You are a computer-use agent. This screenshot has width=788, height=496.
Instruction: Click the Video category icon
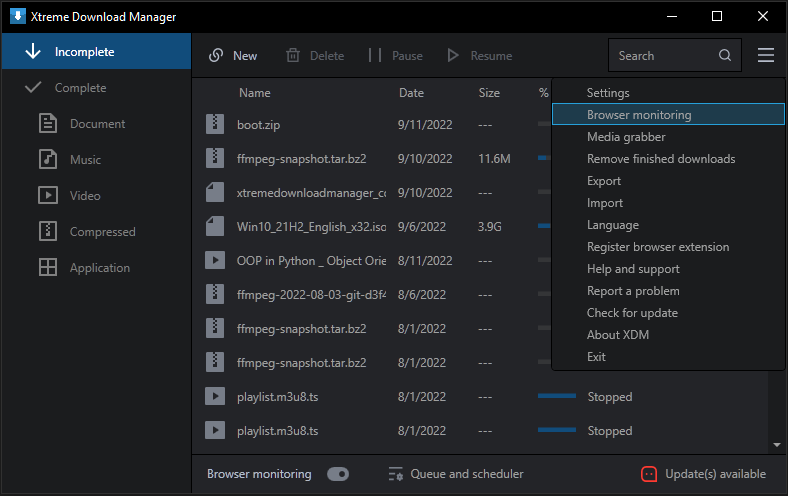tap(48, 195)
